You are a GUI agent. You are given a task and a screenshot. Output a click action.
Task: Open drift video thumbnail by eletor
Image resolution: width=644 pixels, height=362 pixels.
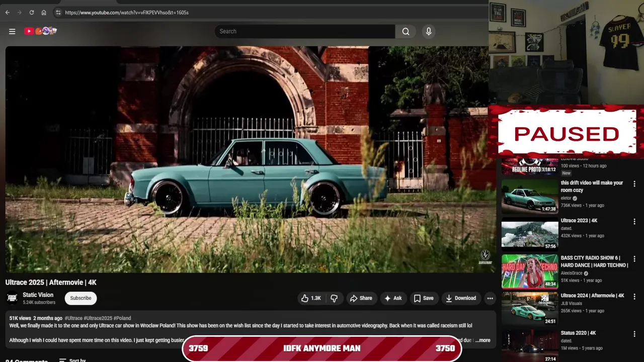coord(530,196)
